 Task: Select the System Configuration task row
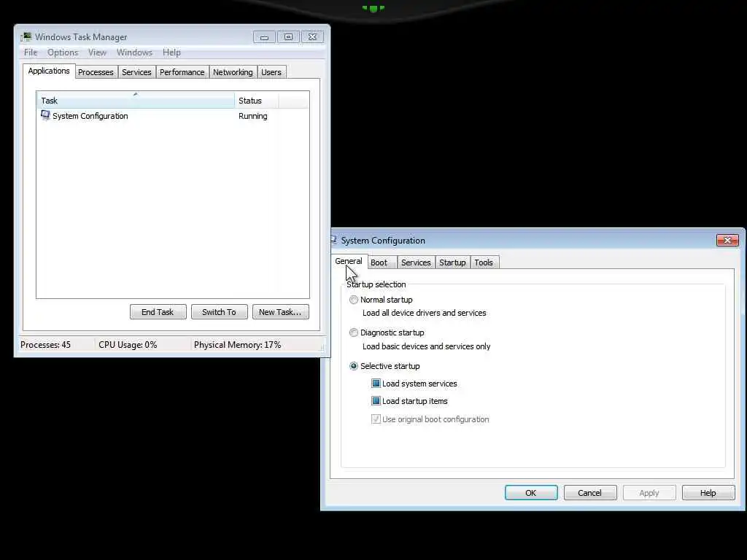(x=172, y=116)
